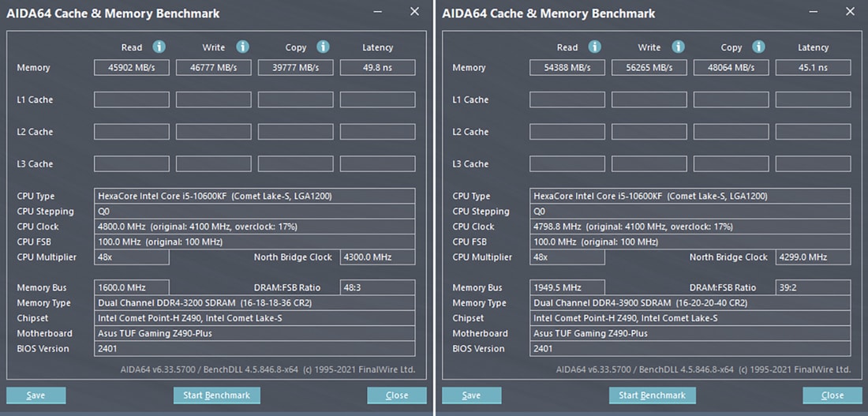Click the Write info icon in the DDR4-3900 window
The width and height of the screenshot is (868, 416).
[x=678, y=47]
